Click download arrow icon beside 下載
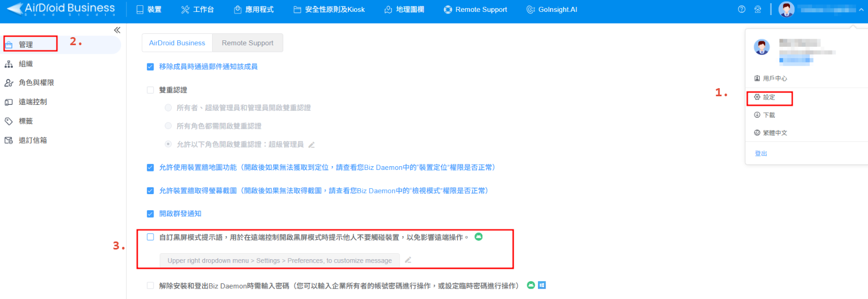 (757, 115)
